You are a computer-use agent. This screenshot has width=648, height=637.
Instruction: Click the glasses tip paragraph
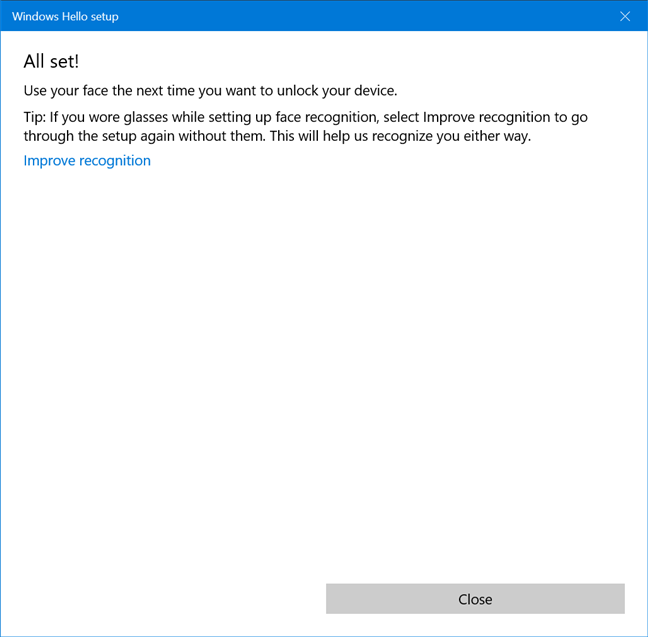tap(305, 126)
